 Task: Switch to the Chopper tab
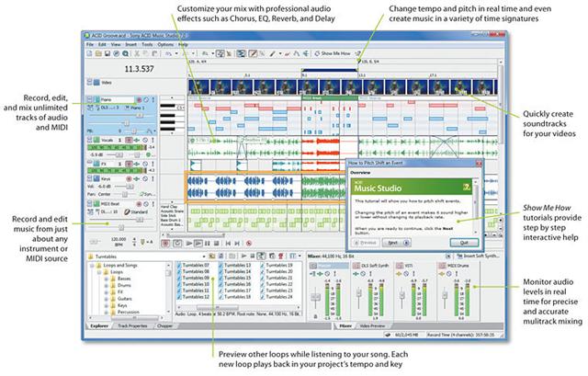pos(164,326)
